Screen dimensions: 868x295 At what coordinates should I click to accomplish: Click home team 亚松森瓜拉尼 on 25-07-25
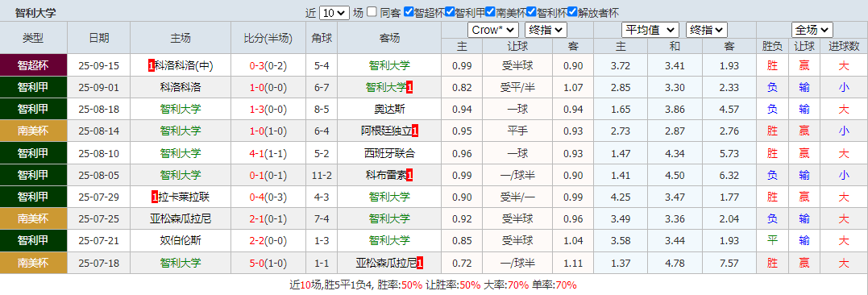point(181,219)
